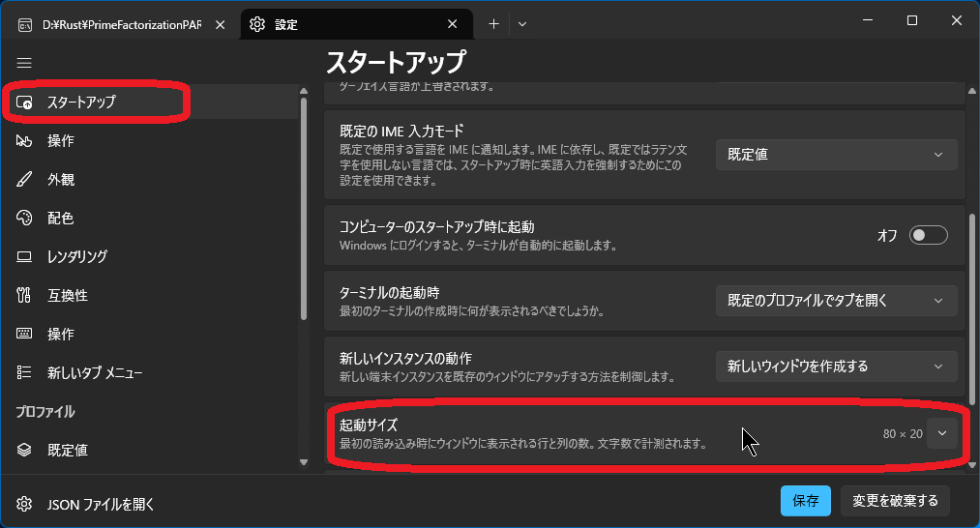Click the 変更を破棄する button

click(x=895, y=501)
